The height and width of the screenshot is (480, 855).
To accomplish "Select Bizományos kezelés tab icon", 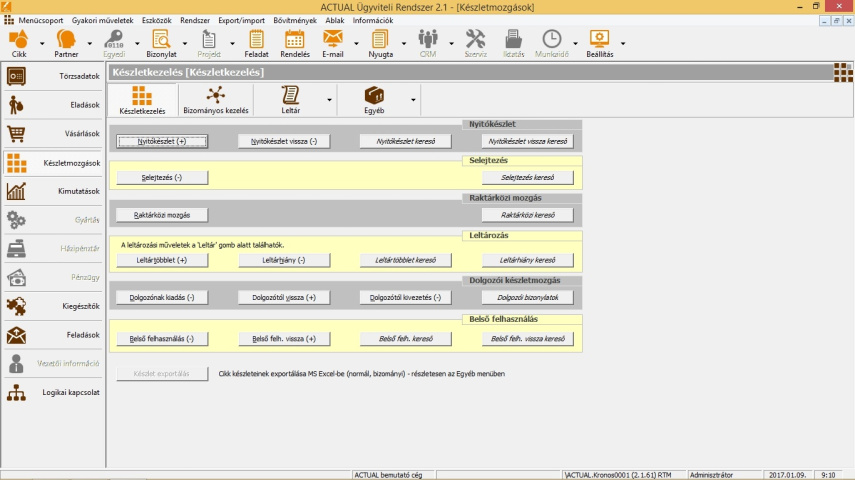I will 216,95.
